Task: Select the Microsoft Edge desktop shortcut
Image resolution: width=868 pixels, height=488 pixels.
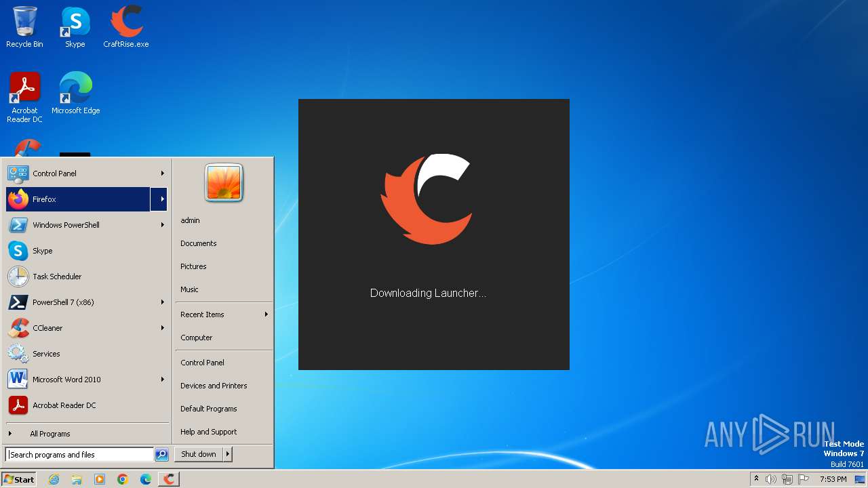Action: point(75,94)
